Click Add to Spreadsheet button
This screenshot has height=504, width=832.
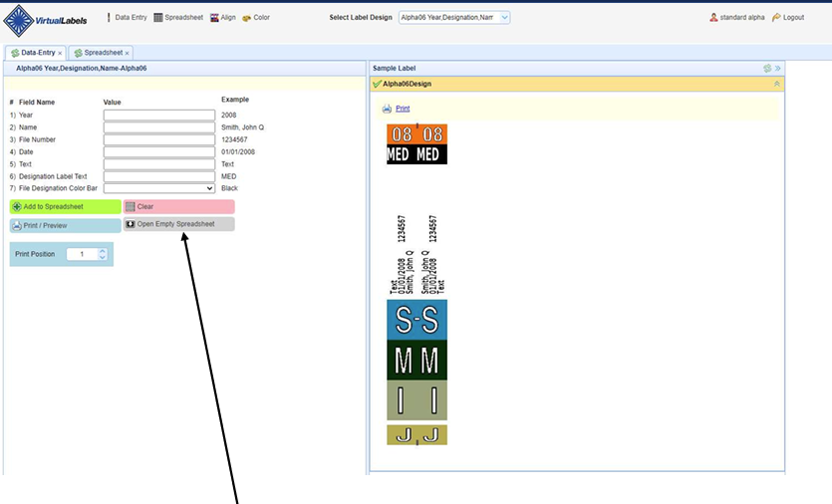point(66,207)
